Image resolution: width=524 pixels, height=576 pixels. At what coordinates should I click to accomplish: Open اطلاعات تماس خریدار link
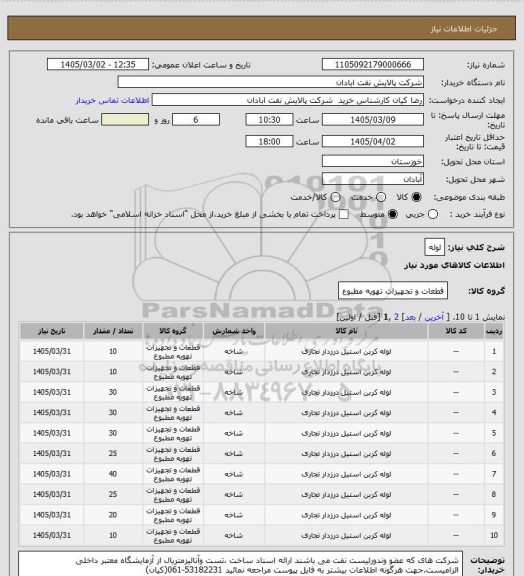point(112,100)
